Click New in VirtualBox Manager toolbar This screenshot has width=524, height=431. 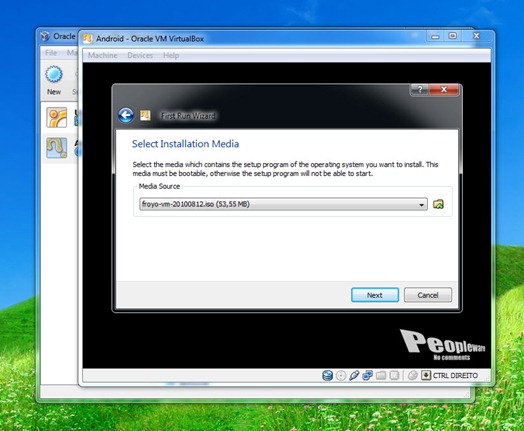click(54, 80)
